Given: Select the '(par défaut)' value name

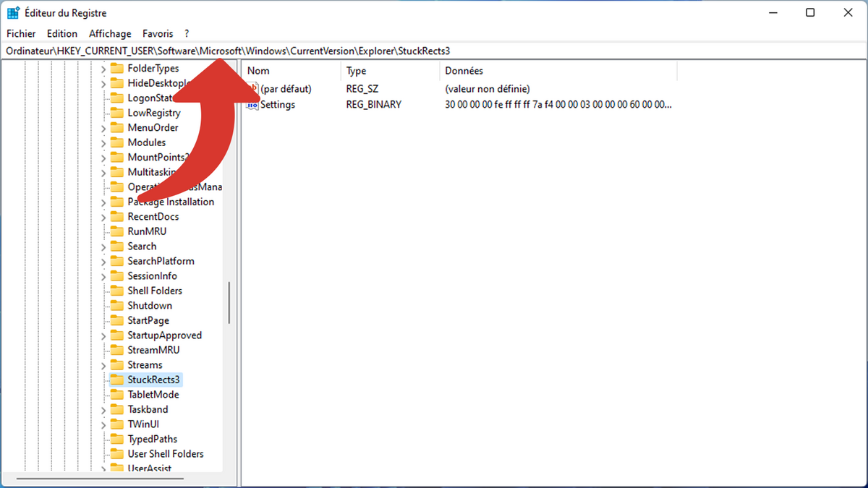Looking at the screenshot, I should [x=286, y=89].
